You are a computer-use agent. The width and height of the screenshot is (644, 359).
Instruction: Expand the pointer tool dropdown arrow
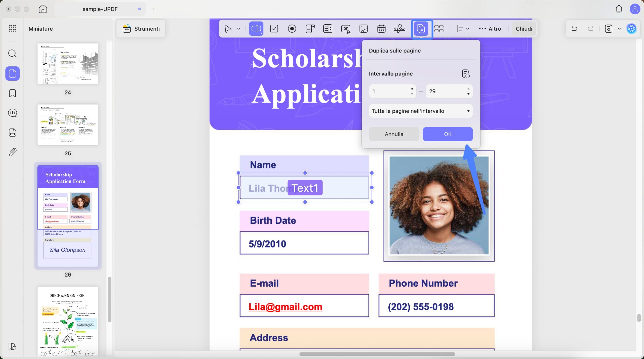click(238, 29)
